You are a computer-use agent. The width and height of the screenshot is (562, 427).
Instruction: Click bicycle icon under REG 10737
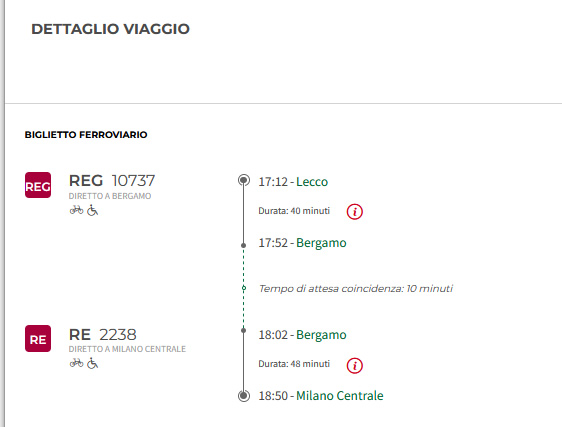76,210
